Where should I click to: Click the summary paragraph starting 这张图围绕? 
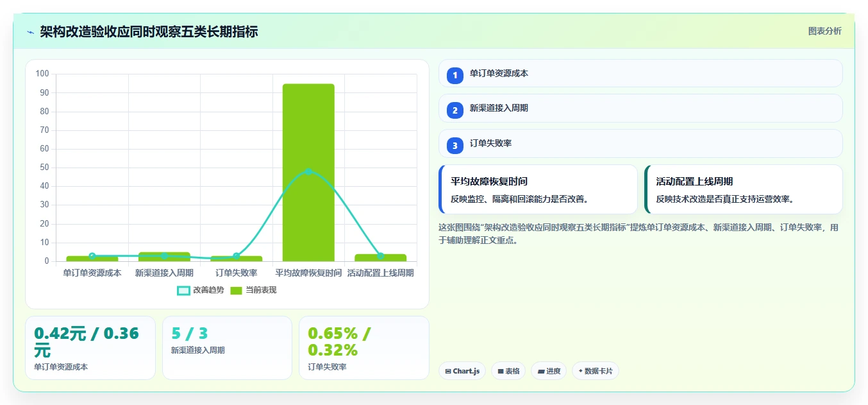[638, 234]
